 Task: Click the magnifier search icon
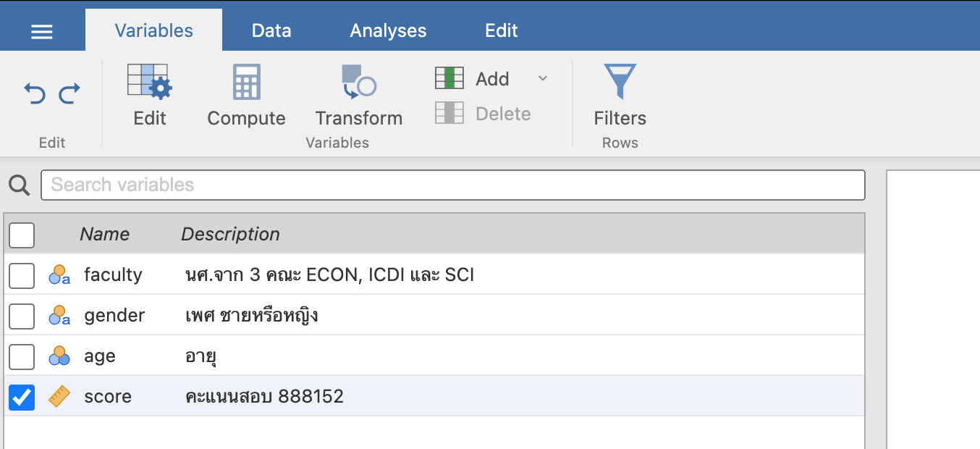point(20,185)
